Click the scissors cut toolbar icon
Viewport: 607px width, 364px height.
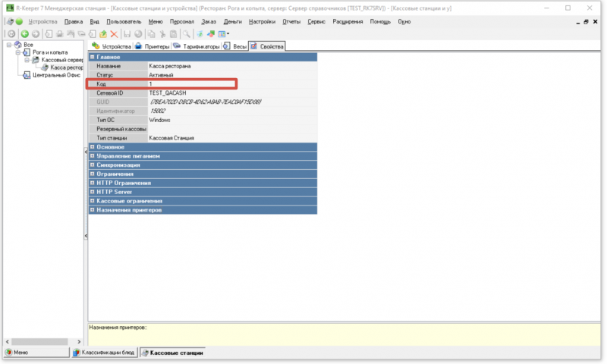click(162, 34)
